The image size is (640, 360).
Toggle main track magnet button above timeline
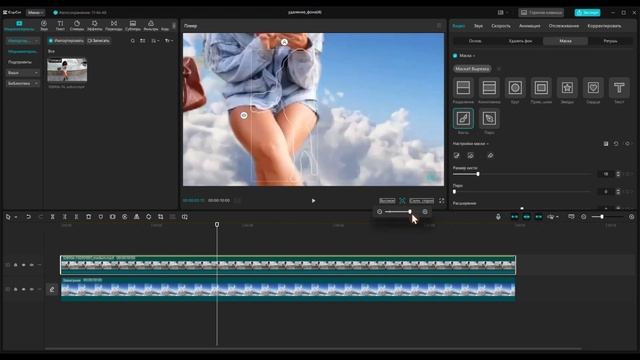tap(515, 217)
